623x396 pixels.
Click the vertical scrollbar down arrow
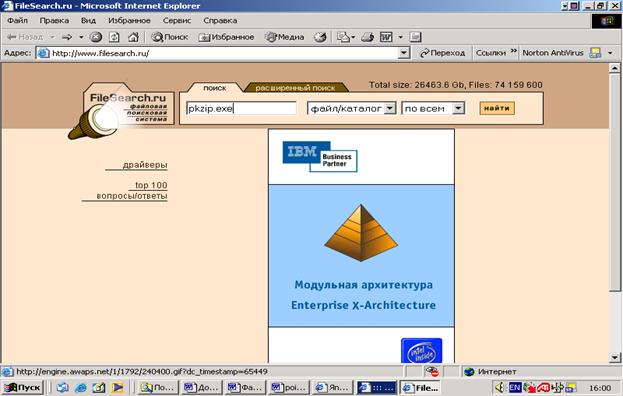[615, 357]
